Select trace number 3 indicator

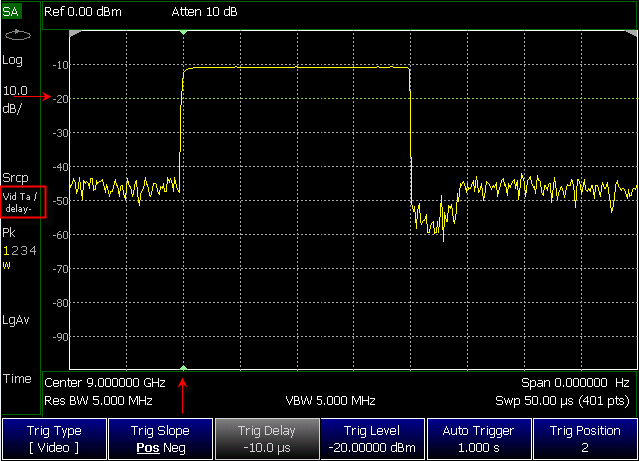click(x=24, y=250)
